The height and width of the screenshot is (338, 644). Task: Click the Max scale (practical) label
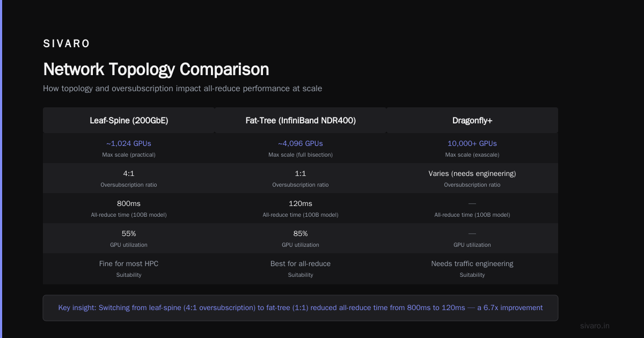click(x=129, y=155)
